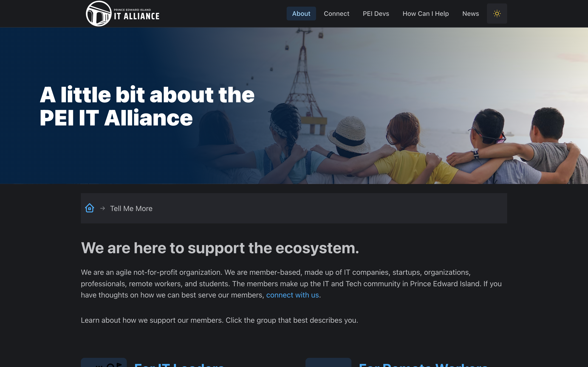Screen dimensions: 588x367
Task: Open the About menu item
Action: click(x=301, y=14)
